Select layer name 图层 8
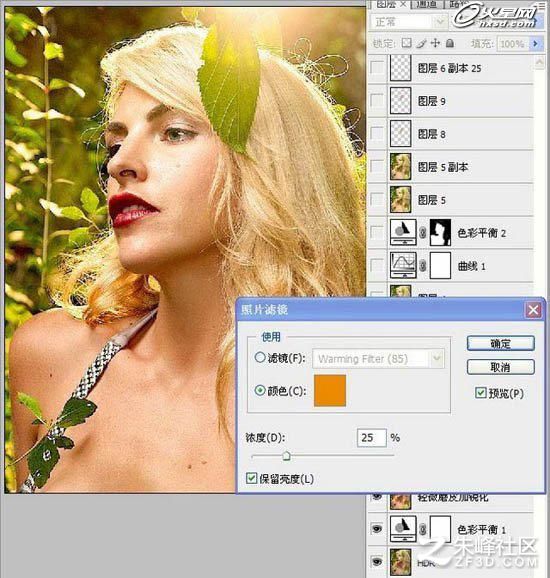Image resolution: width=550 pixels, height=578 pixels. pos(431,134)
